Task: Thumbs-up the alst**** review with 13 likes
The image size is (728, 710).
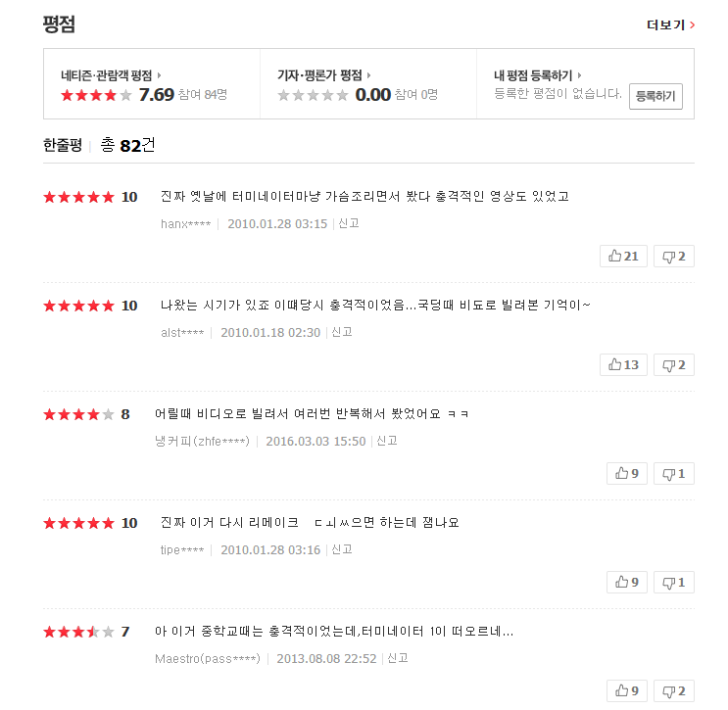Action: coord(623,364)
